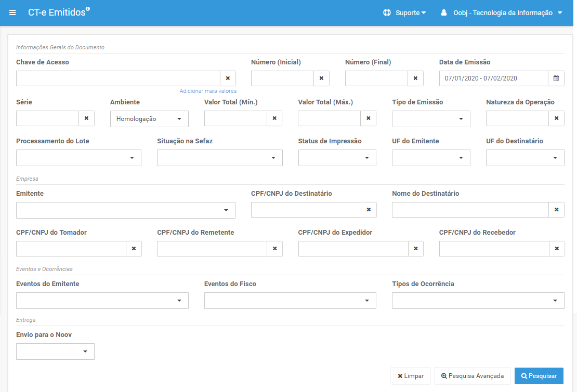Focus the Valor Total (Mín.) input
577x392 pixels.
[x=235, y=118]
